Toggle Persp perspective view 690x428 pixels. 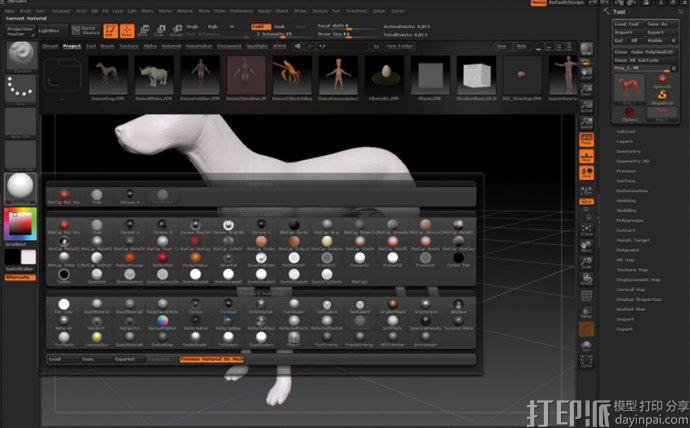click(x=586, y=140)
